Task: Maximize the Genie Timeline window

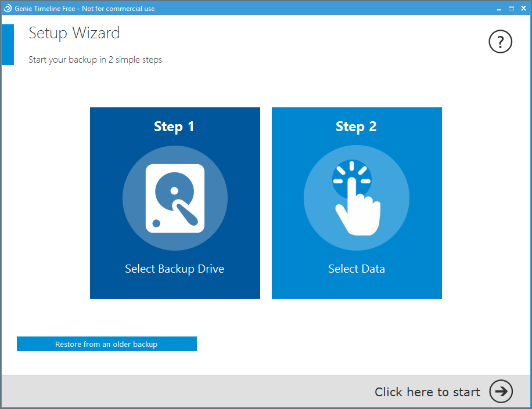Action: click(x=511, y=9)
